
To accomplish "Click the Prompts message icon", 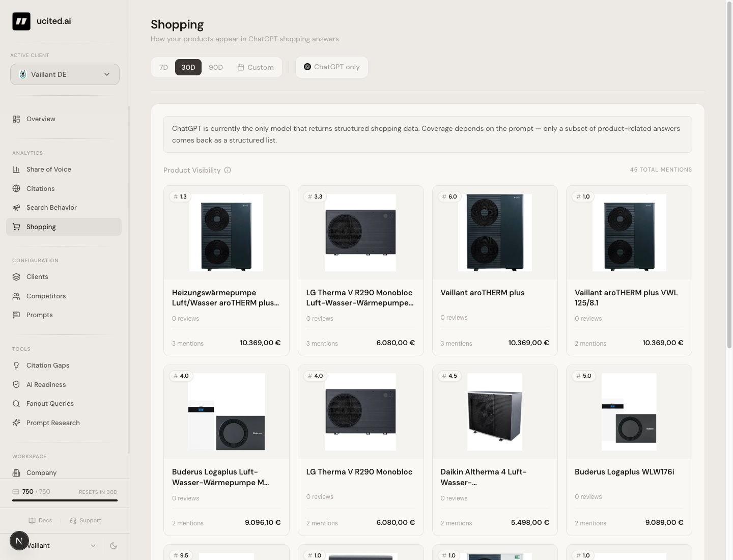I will [x=16, y=315].
